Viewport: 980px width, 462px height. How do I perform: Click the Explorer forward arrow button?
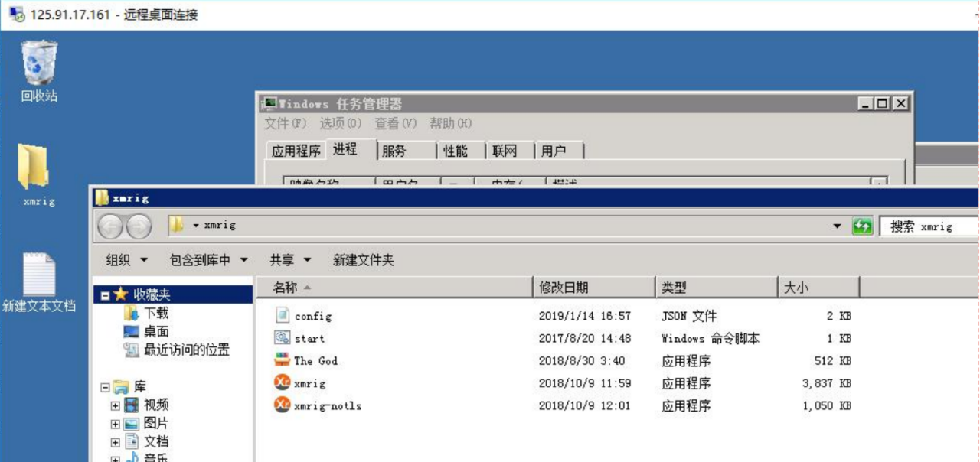pos(139,226)
